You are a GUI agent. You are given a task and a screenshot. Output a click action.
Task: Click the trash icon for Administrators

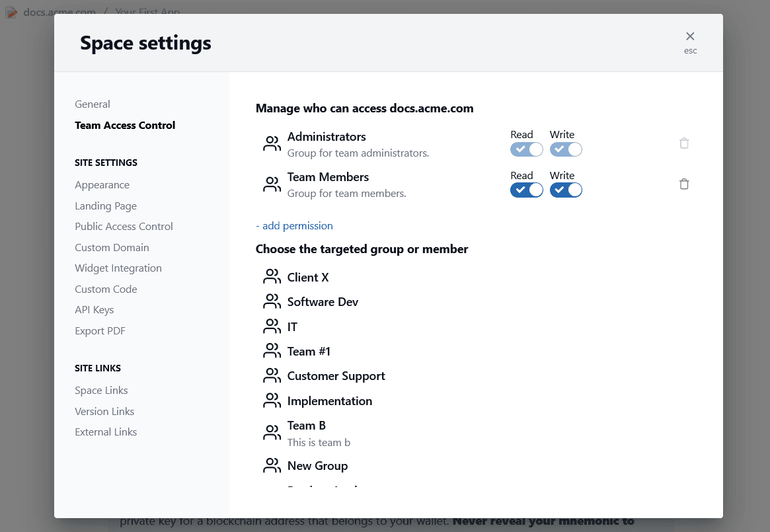pyautogui.click(x=684, y=143)
